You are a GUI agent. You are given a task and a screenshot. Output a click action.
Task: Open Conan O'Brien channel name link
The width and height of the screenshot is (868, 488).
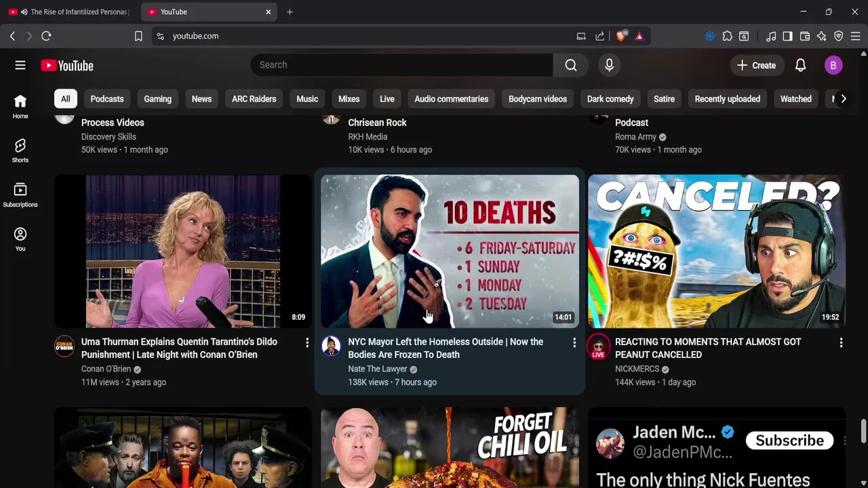(x=106, y=369)
